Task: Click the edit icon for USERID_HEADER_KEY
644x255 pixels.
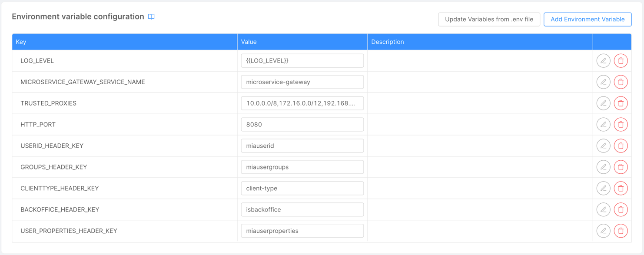Action: point(603,146)
